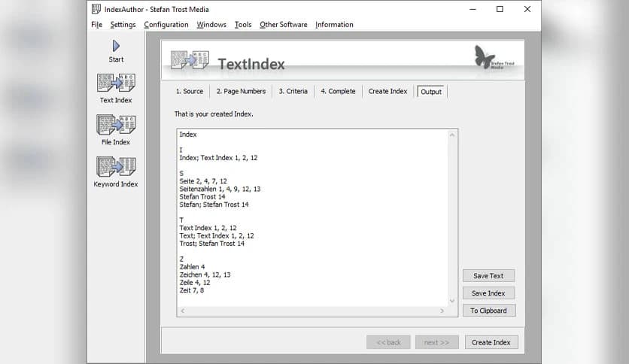Close the IndexAuthor window
This screenshot has width=629, height=364.
pos(527,9)
